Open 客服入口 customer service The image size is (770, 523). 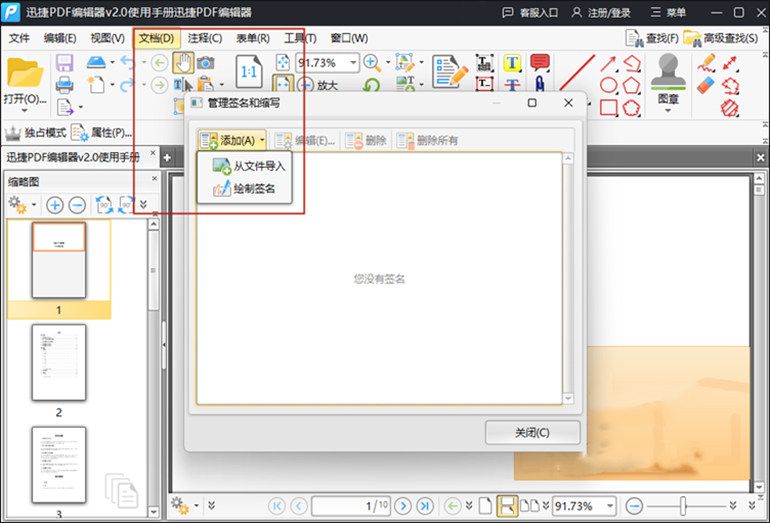pos(530,12)
